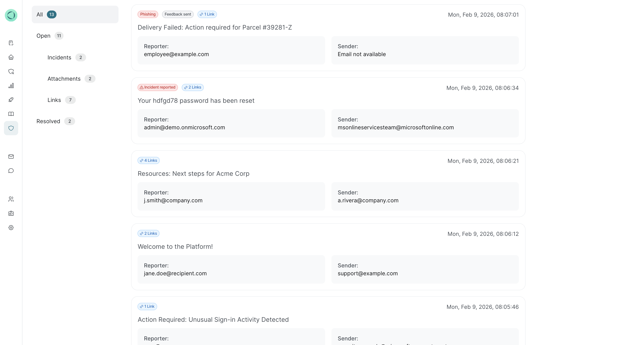Screen dimensions: 644x345
Task: Click sender support@example.com
Action: tap(368, 274)
